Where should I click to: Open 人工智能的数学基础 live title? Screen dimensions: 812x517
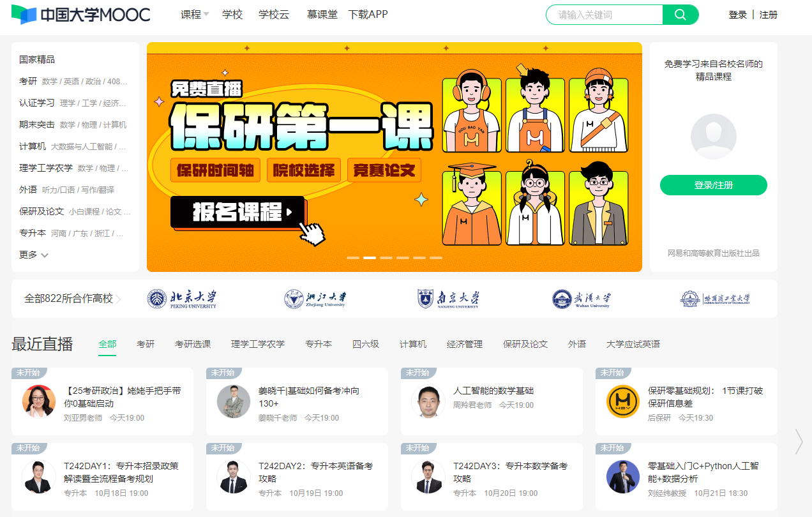[x=493, y=391]
